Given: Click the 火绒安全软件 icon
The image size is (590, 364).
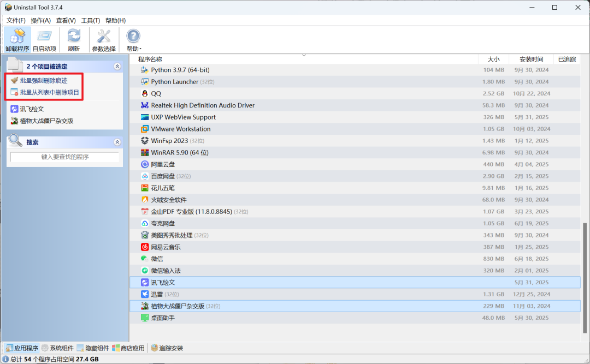Looking at the screenshot, I should 144,200.
